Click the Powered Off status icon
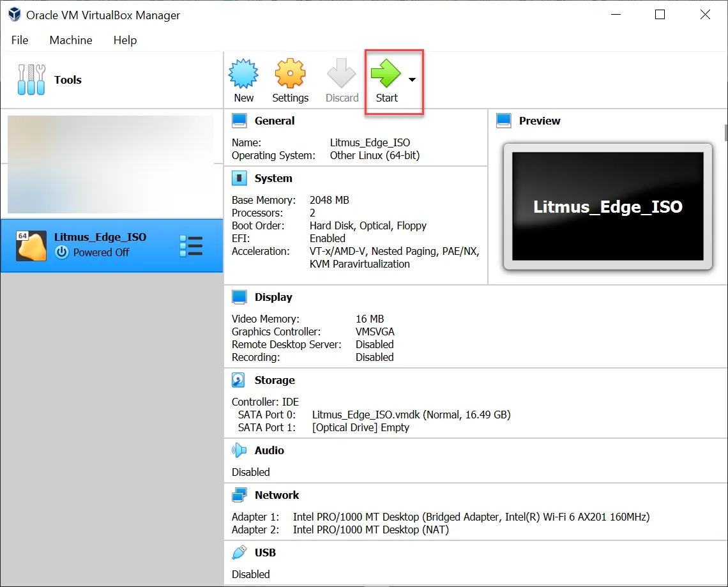Screen dimensions: 728x587 coord(62,252)
